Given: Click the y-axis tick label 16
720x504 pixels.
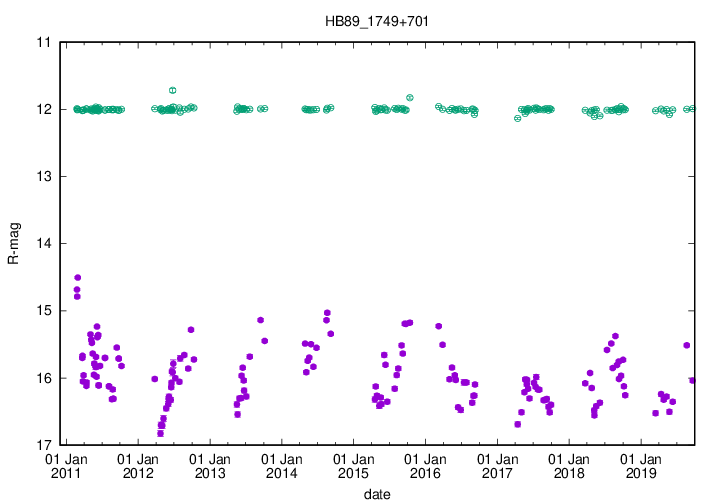Looking at the screenshot, I should pyautogui.click(x=42, y=378).
